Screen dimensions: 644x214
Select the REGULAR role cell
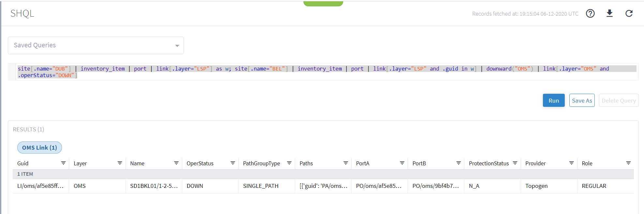pos(606,186)
